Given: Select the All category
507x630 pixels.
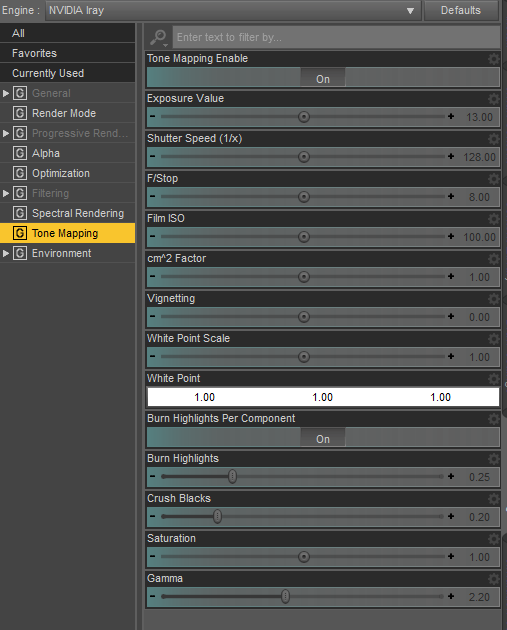Looking at the screenshot, I should click(67, 33).
